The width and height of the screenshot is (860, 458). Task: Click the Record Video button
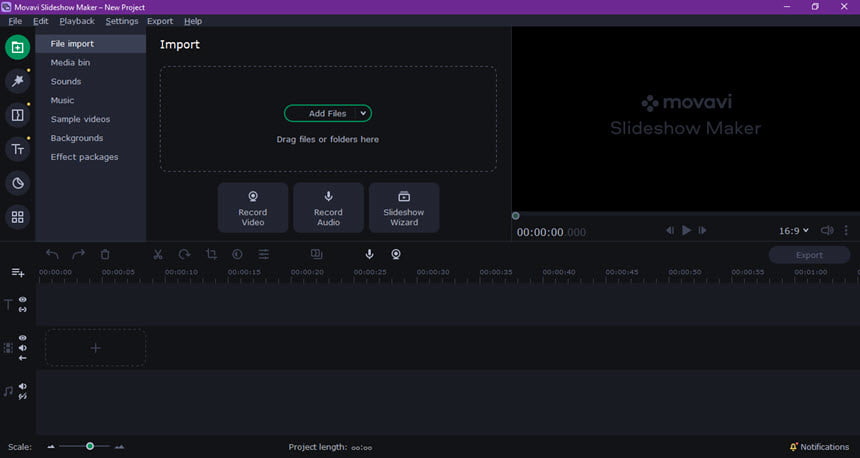pos(253,208)
